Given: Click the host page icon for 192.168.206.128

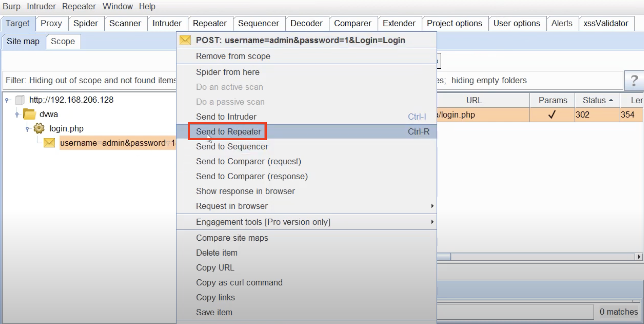Looking at the screenshot, I should pyautogui.click(x=20, y=100).
